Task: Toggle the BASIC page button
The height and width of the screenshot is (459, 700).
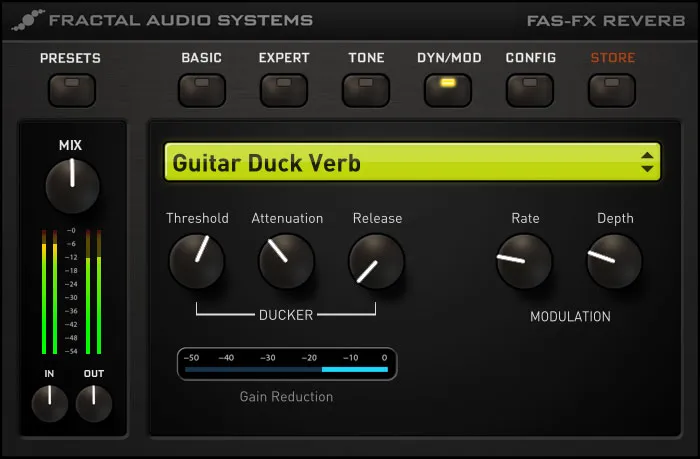Action: point(202,91)
